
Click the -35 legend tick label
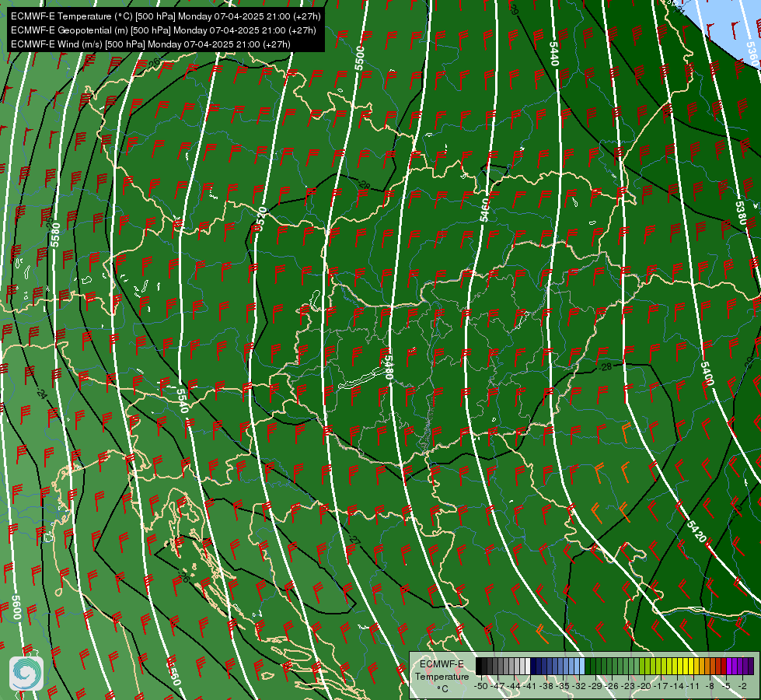click(563, 686)
